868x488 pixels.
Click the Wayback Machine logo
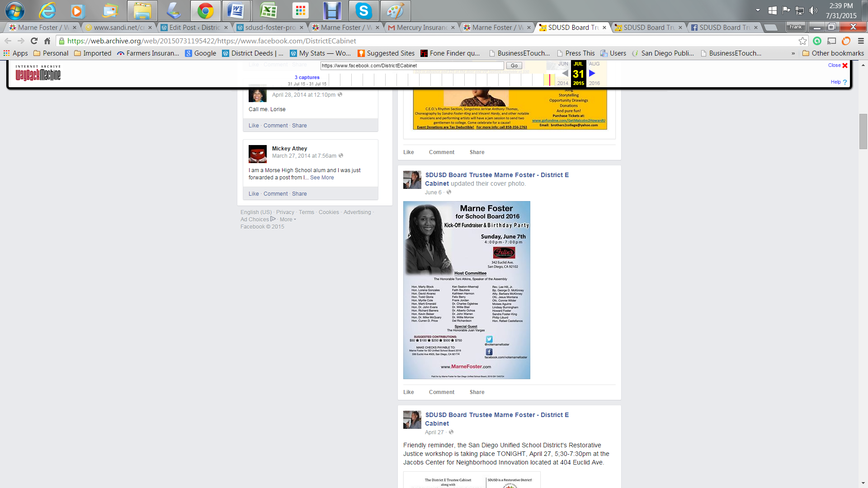38,73
